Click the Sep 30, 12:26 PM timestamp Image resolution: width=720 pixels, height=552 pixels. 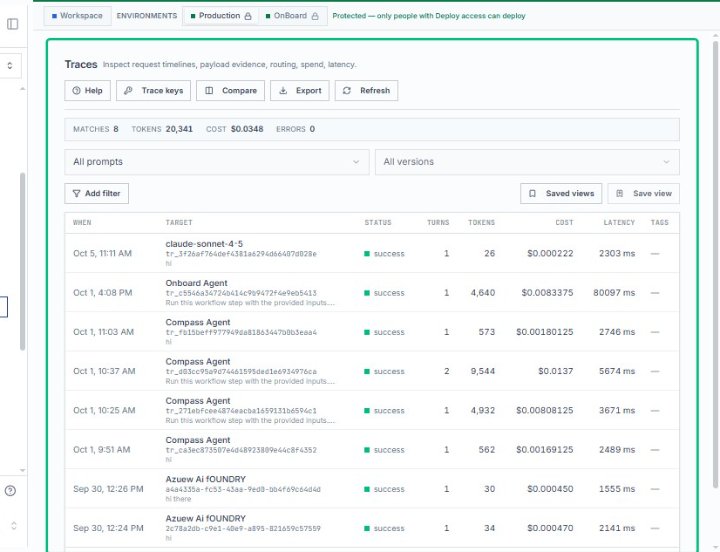(x=108, y=489)
